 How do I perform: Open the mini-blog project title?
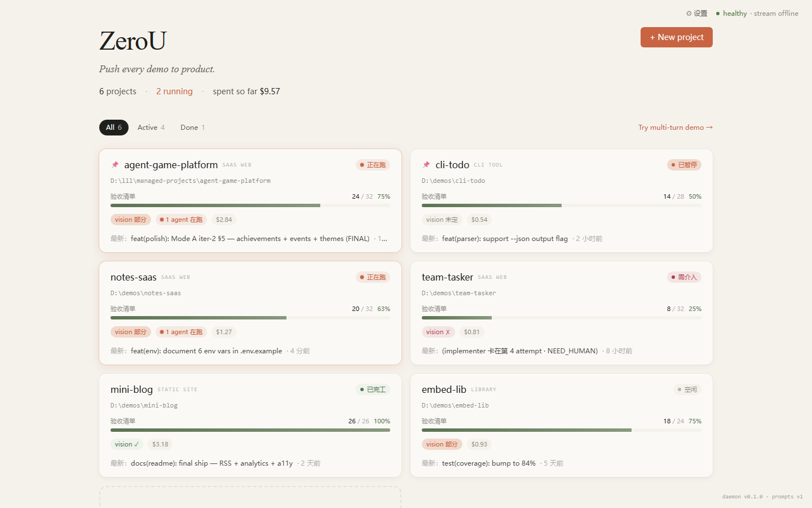(131, 389)
